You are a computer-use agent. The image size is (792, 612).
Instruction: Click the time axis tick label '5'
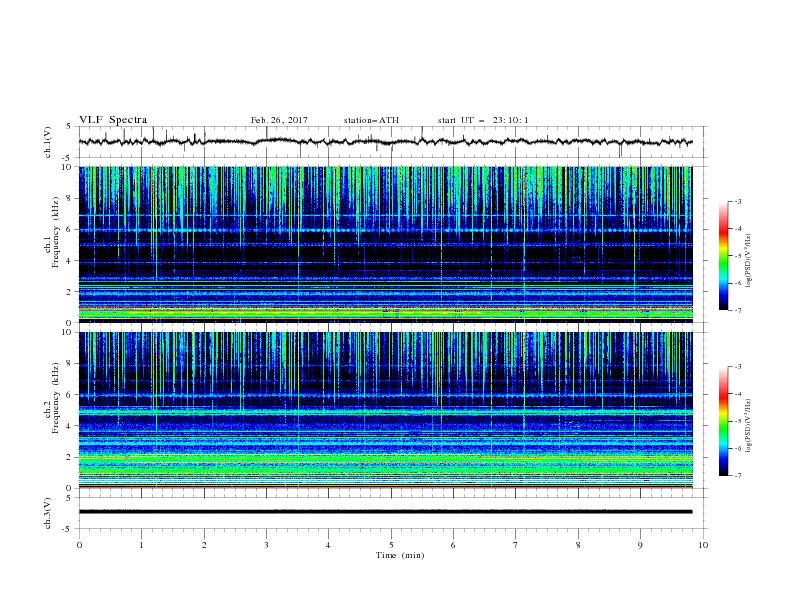[391, 545]
